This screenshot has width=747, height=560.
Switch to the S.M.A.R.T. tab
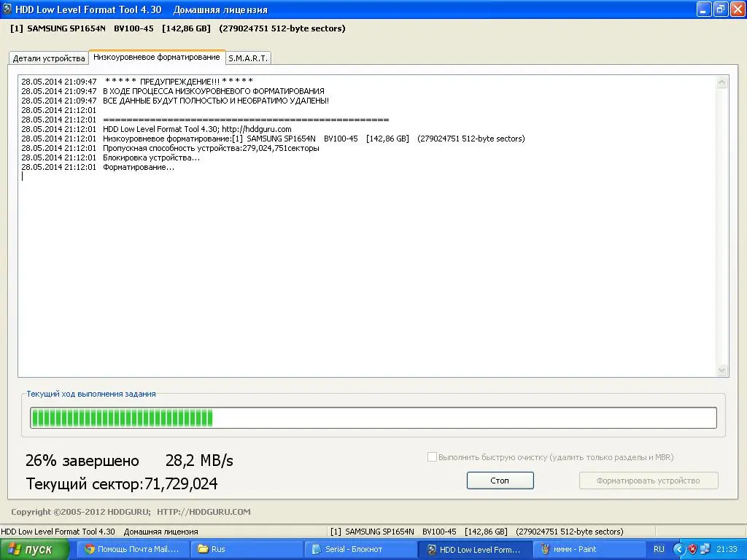(x=248, y=58)
